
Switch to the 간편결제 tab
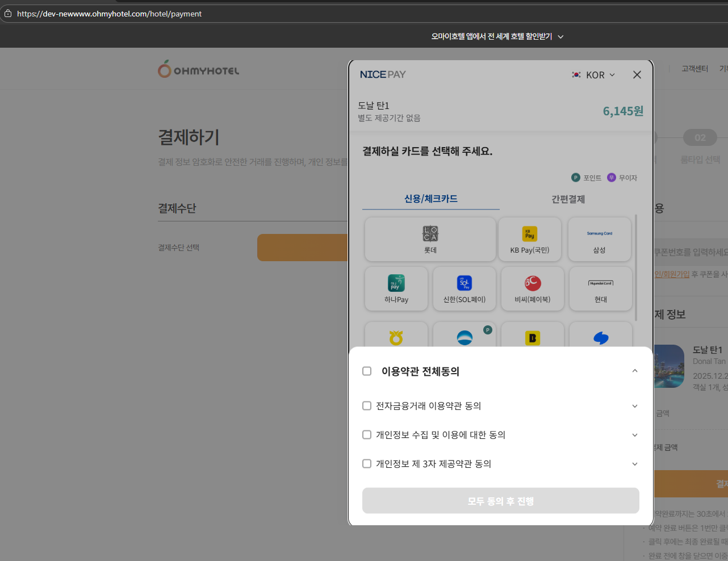click(x=568, y=199)
